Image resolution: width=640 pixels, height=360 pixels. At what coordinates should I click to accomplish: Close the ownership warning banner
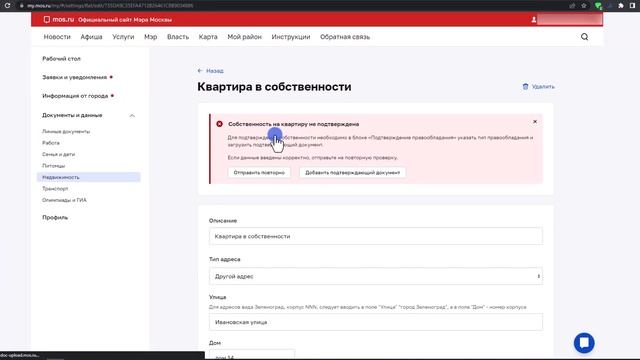[535, 122]
